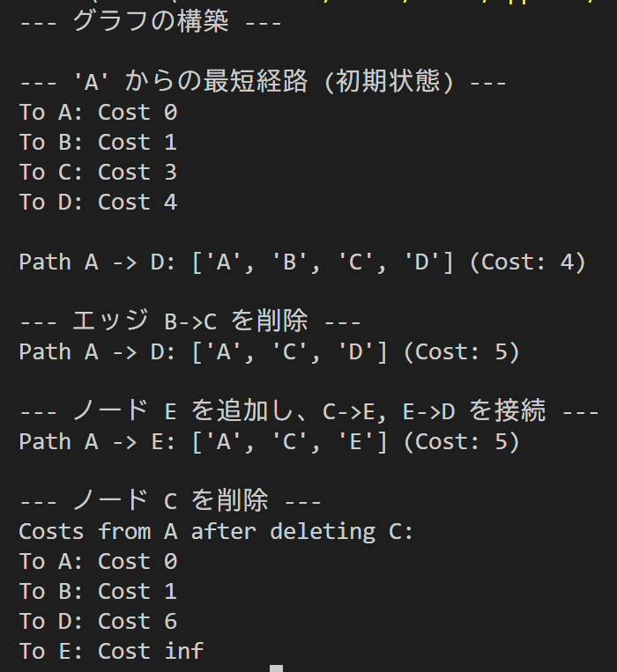Click 'To C: Cost 3' output line
Screen dimensions: 617x672
pos(98,172)
